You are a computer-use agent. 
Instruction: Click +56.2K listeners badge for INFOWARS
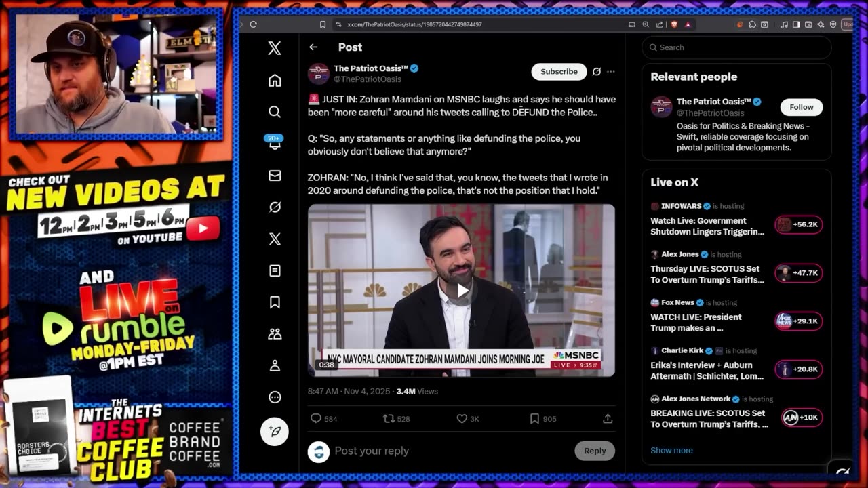click(799, 224)
